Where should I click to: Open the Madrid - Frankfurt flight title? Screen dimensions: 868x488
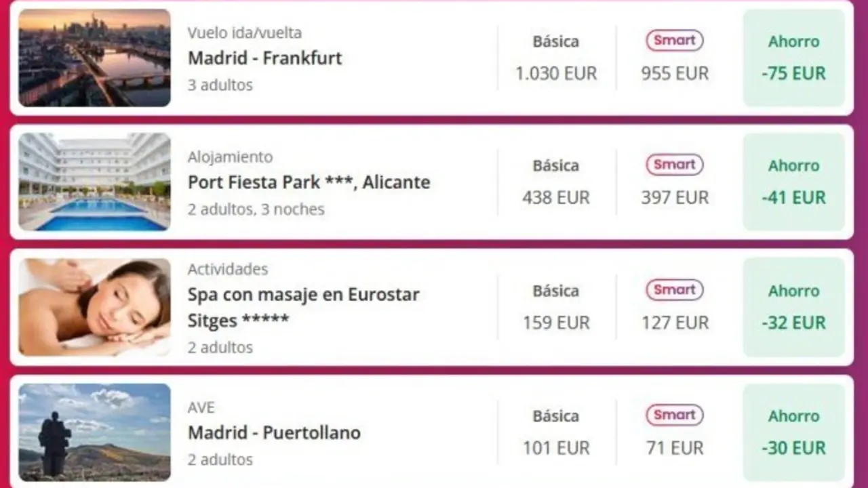[x=264, y=58]
